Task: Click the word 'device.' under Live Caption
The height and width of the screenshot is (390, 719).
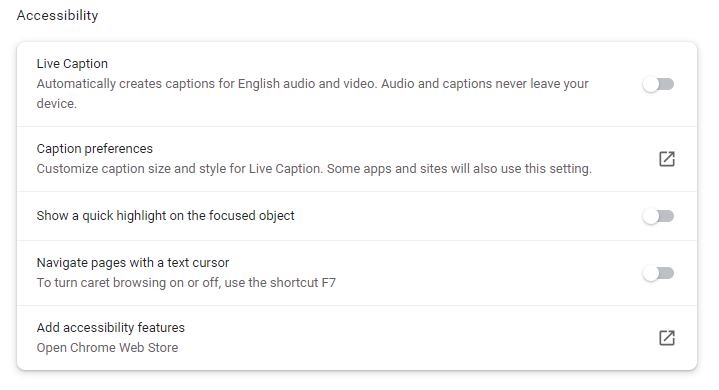Action: [56, 104]
